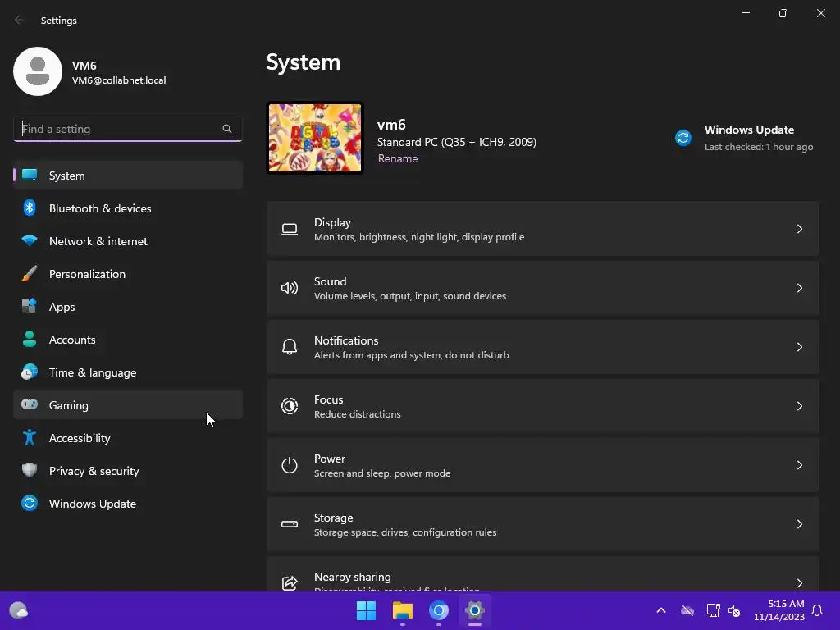The width and height of the screenshot is (840, 630).
Task: Click the Rename link for vm6
Action: (x=398, y=158)
